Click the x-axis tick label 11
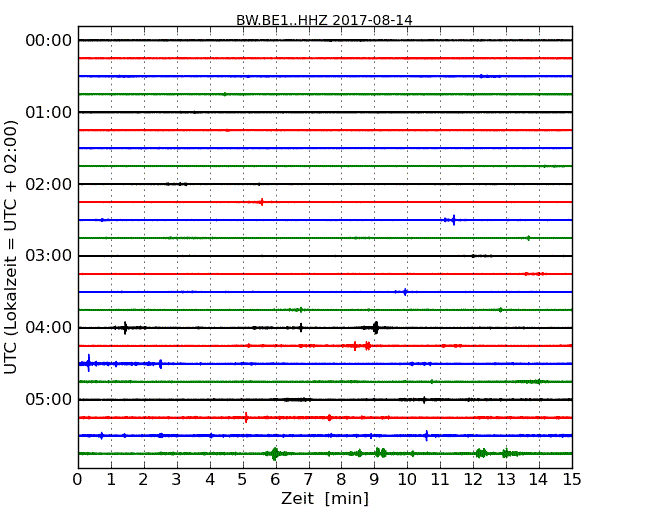650x520 pixels. coord(440,480)
